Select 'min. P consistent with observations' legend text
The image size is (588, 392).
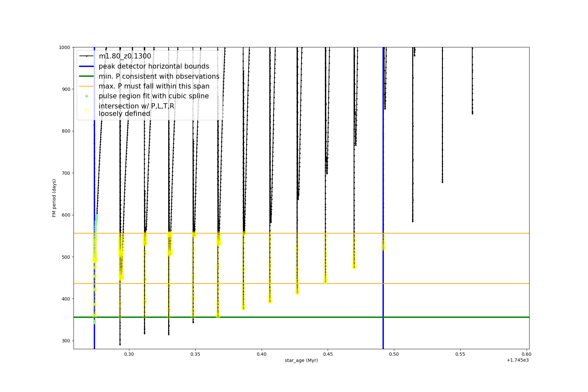pyautogui.click(x=159, y=76)
